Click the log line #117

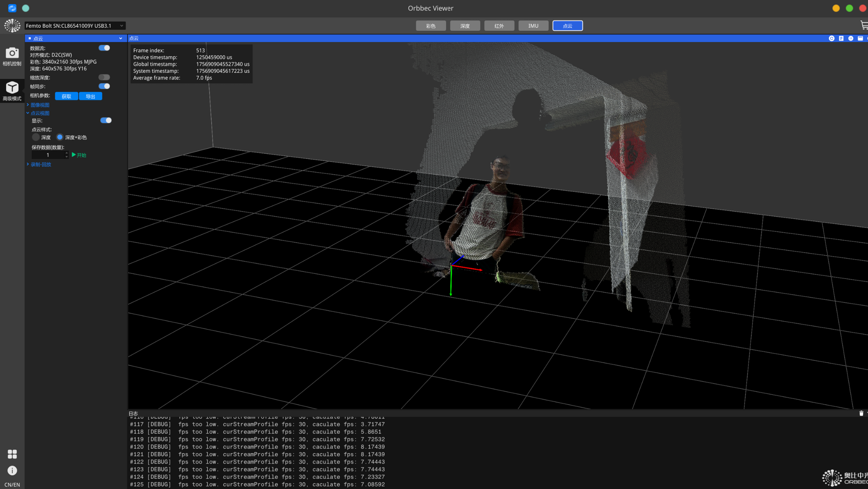click(257, 424)
